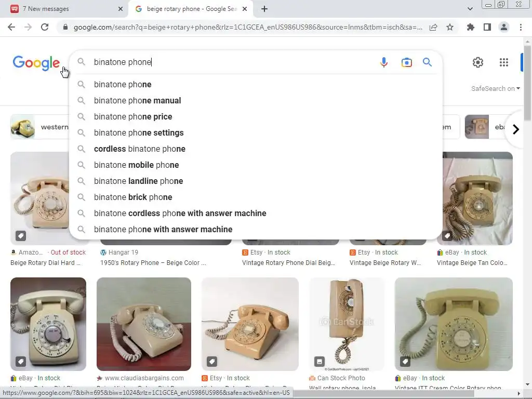Viewport: 532px width, 399px height.
Task: Click the next arrow on suggestion chips
Action: 516,129
